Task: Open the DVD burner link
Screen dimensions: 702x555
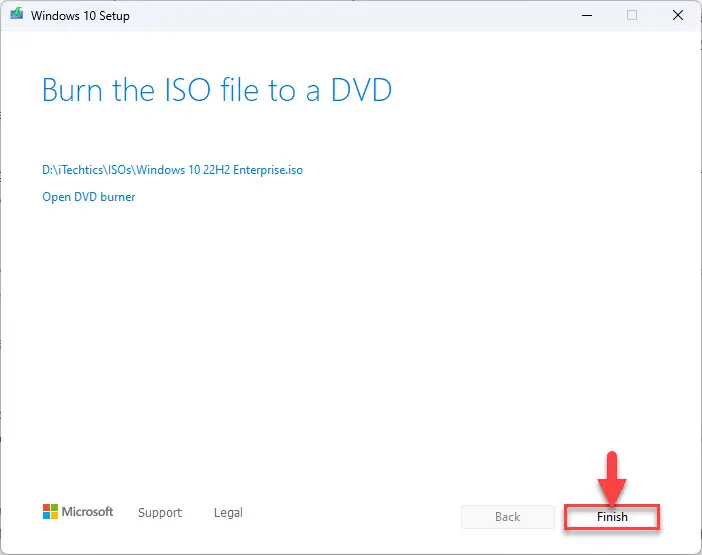Action: [89, 197]
